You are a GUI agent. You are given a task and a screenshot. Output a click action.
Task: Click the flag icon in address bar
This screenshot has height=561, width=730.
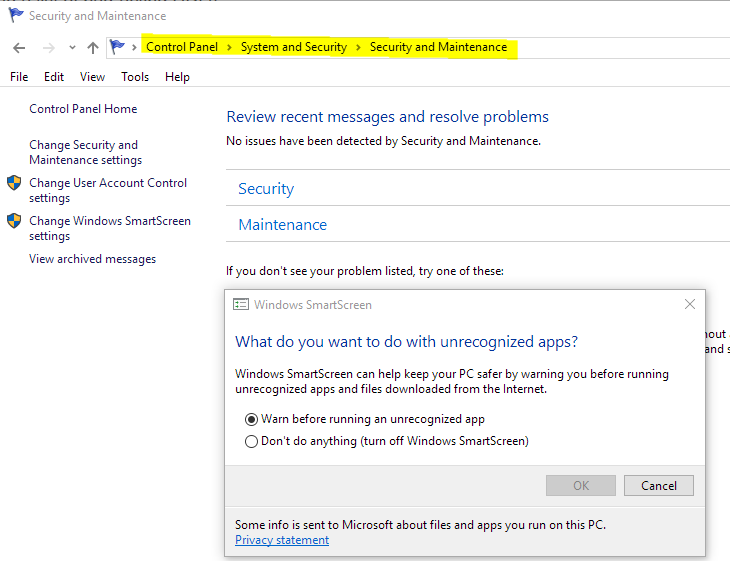coord(118,47)
